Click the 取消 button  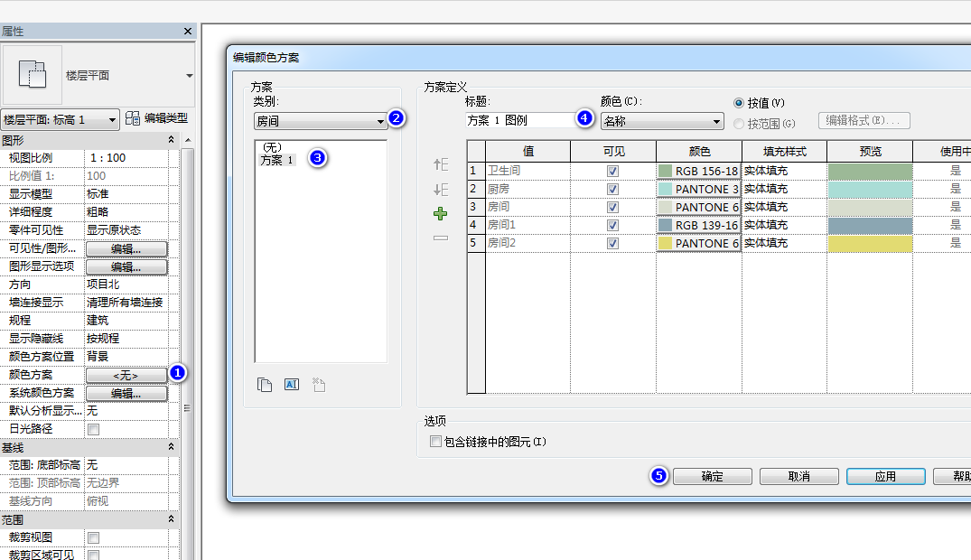(798, 476)
